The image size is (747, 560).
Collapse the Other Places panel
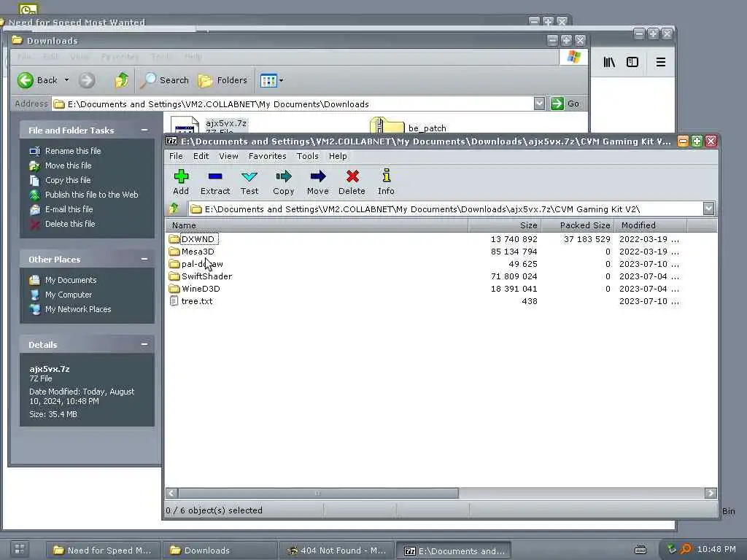(144, 259)
